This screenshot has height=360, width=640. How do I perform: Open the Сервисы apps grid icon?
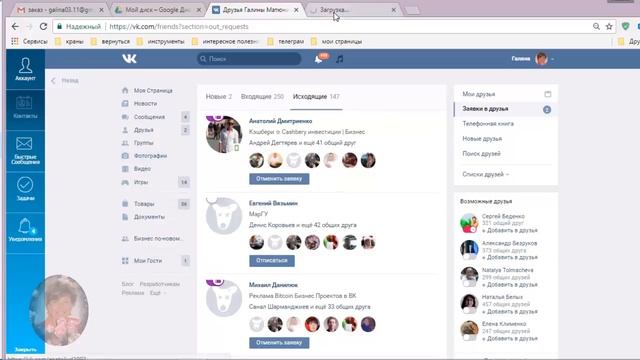pos(15,41)
